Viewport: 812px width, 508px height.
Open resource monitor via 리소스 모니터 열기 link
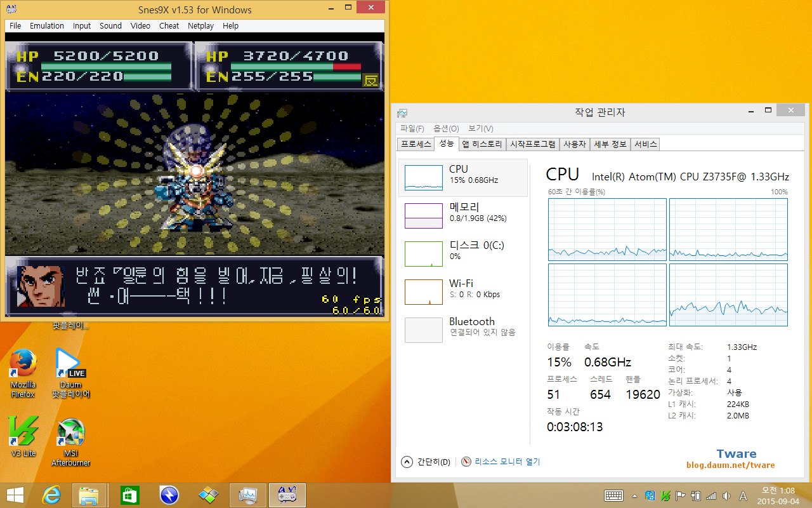click(507, 462)
